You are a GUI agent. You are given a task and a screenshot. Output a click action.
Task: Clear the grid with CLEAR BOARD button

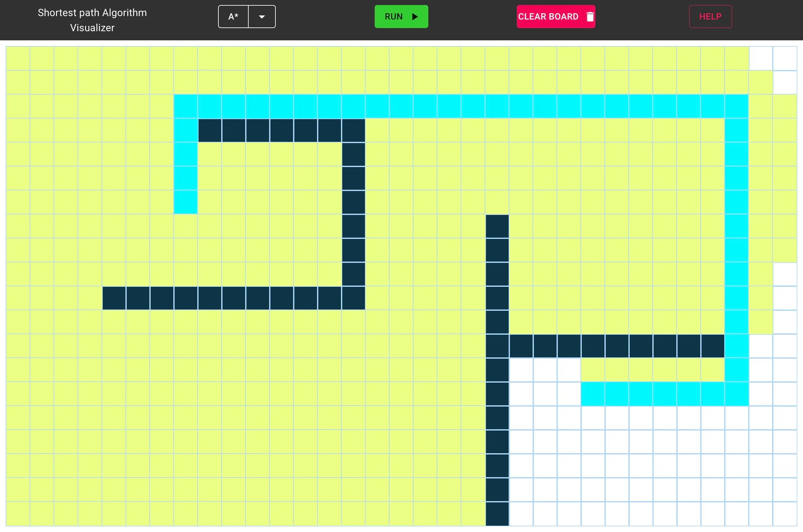548,16
